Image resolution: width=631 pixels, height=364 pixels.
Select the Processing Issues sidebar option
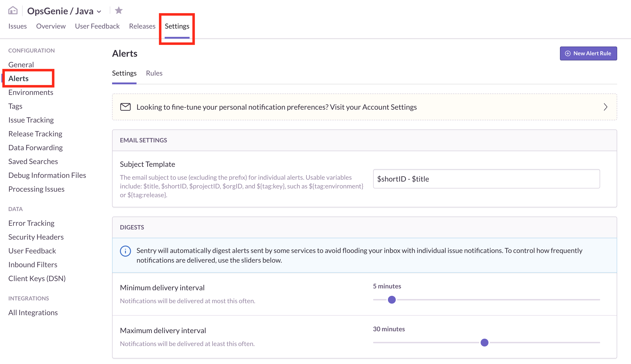point(36,188)
